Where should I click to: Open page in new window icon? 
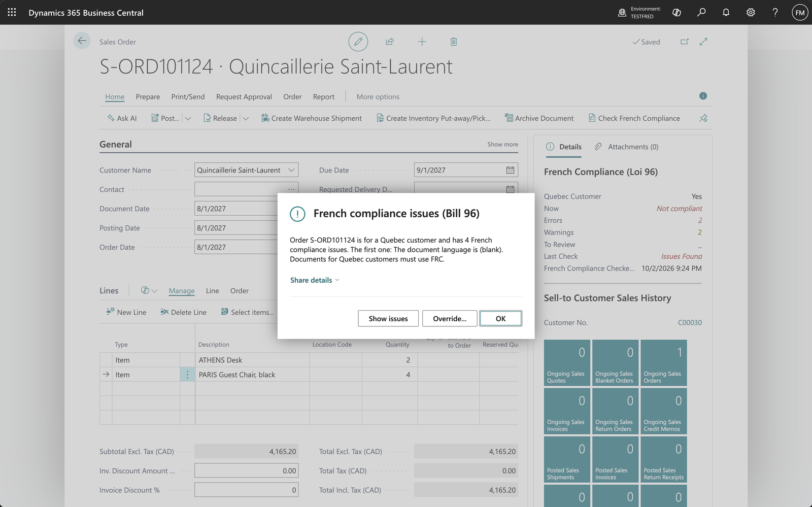pos(685,42)
